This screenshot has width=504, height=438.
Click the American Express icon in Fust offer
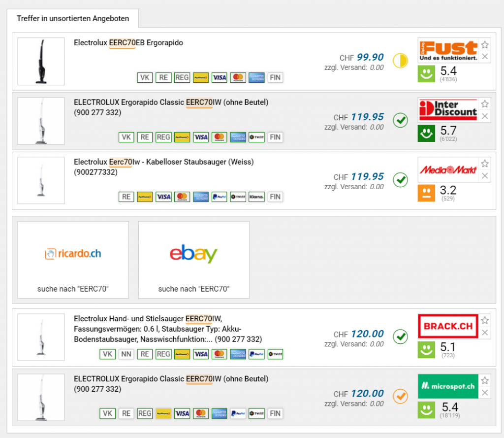(x=256, y=77)
